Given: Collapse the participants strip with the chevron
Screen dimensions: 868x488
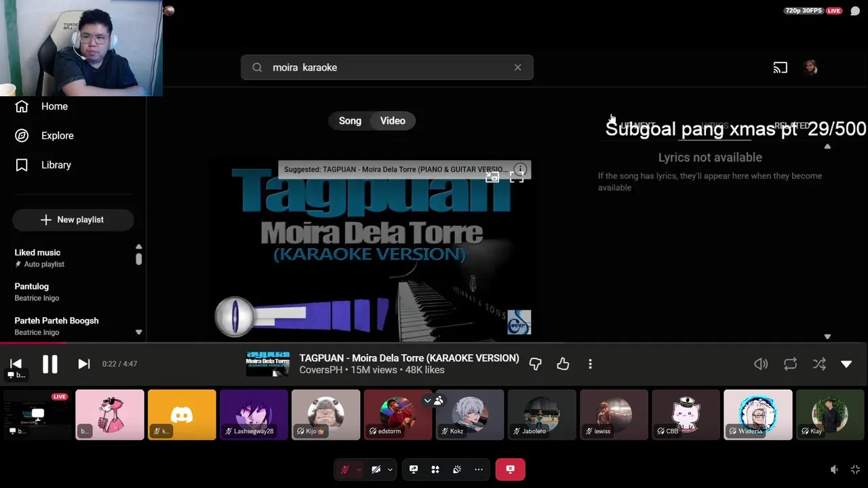Looking at the screenshot, I should pyautogui.click(x=427, y=401).
